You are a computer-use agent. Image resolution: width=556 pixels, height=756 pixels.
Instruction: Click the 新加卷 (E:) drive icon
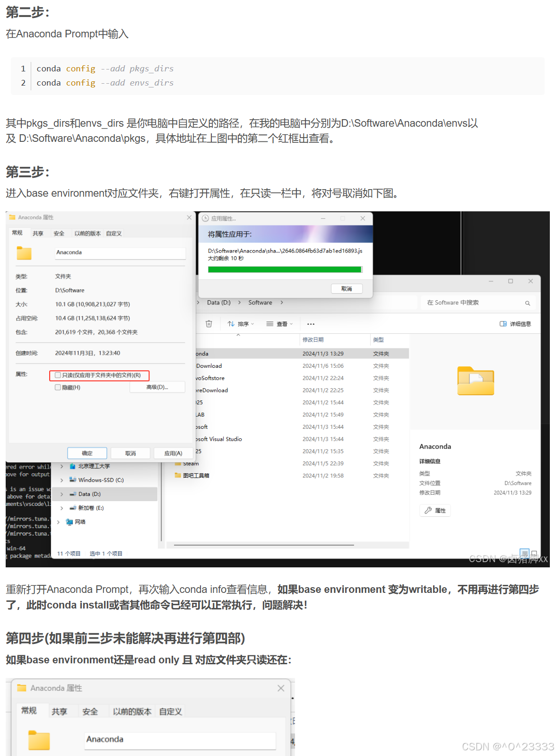[x=73, y=508]
